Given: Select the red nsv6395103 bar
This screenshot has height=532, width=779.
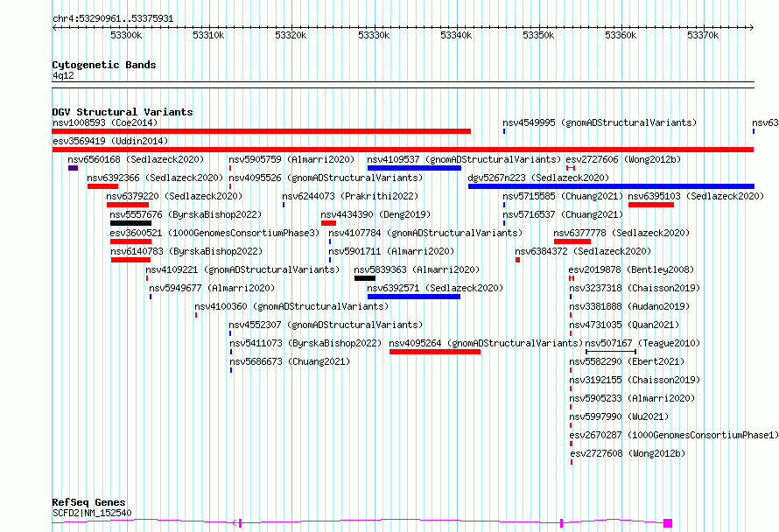Looking at the screenshot, I should (x=651, y=205).
